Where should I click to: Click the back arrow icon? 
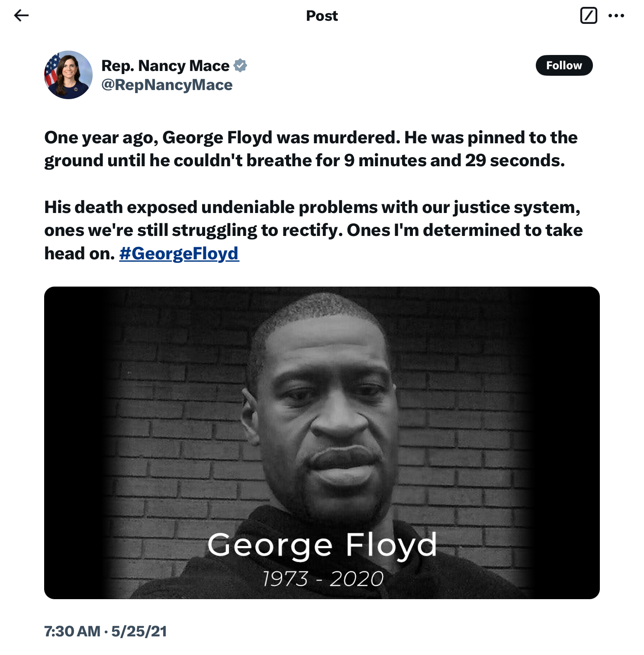click(x=21, y=16)
